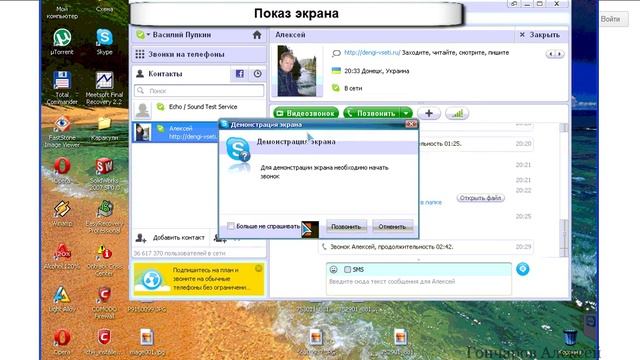This screenshot has width=640, height=360.
Task: Open the emoticon smiley picker
Action: [x=333, y=269]
